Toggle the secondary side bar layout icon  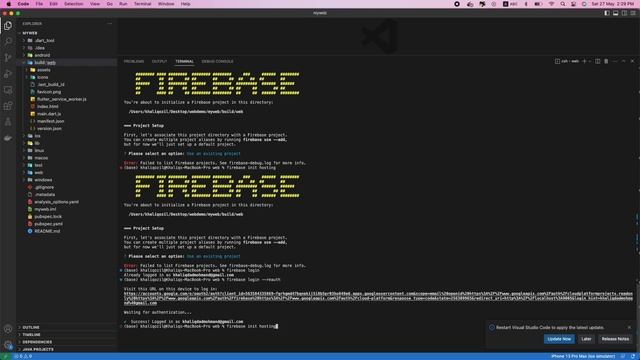(624, 13)
